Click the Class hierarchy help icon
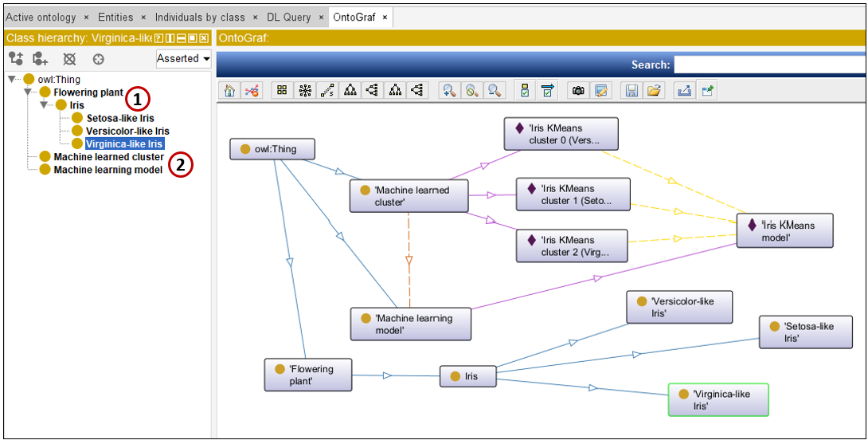 pos(158,37)
